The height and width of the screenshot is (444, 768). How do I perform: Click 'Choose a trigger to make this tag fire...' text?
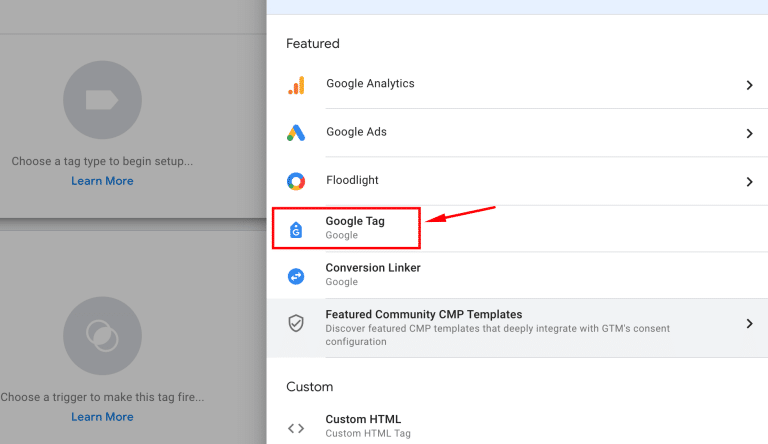(102, 397)
